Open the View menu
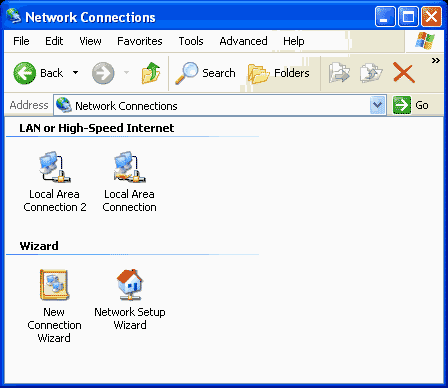Screen dimensions: 448x388 point(90,41)
